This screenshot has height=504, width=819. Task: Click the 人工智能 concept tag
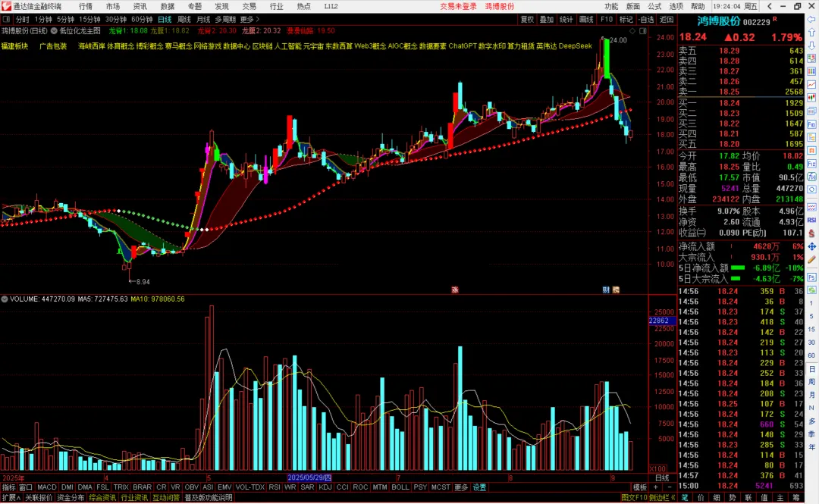(288, 46)
